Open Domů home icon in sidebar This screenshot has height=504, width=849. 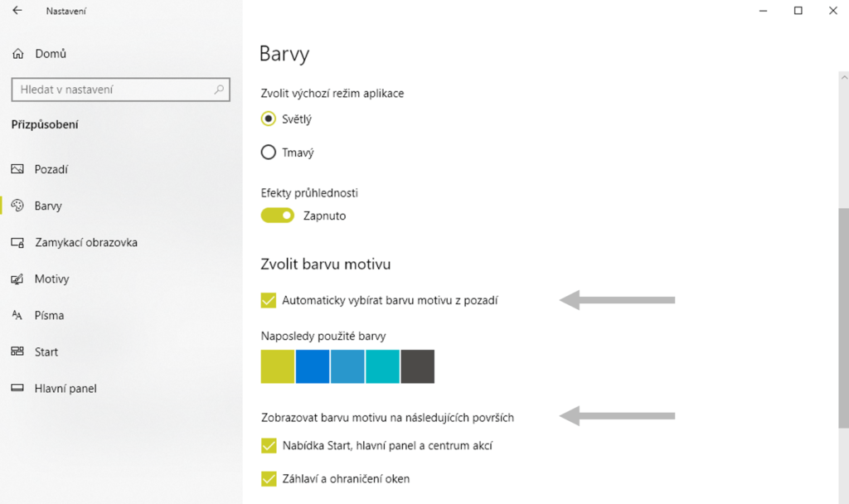[x=17, y=54]
